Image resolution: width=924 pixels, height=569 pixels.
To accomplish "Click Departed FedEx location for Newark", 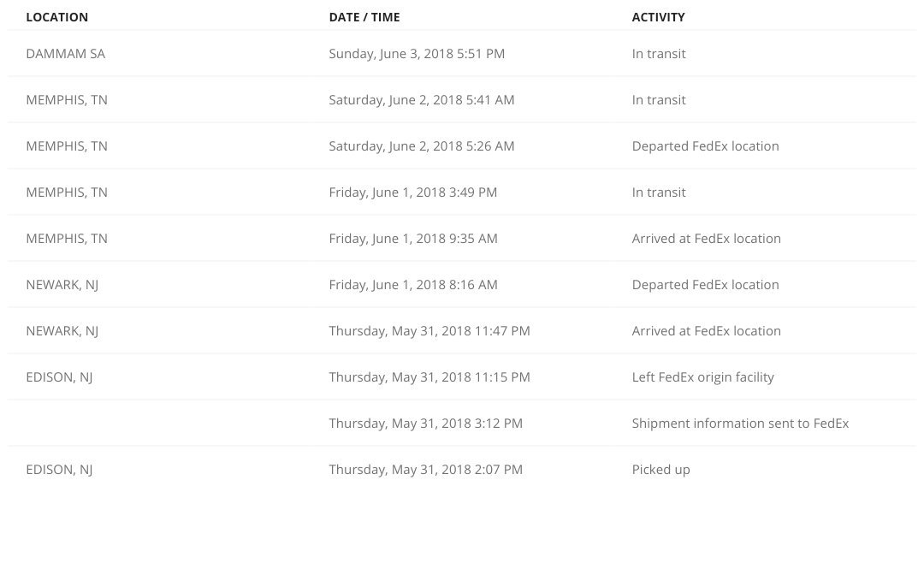I will pos(705,285).
